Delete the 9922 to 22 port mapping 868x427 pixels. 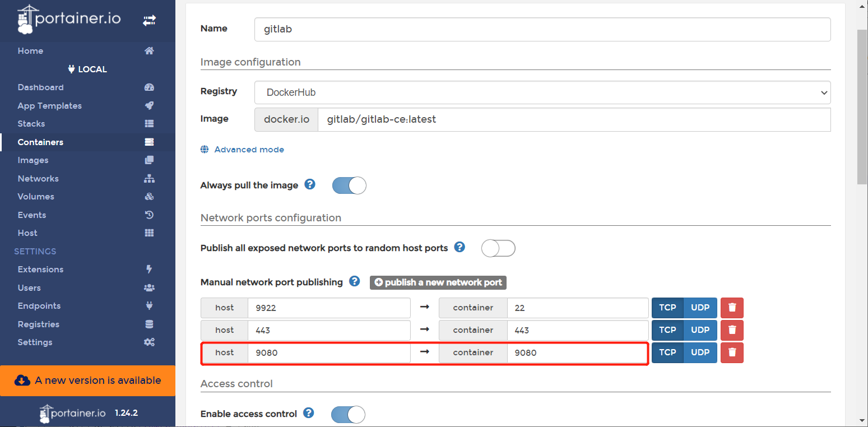(732, 308)
